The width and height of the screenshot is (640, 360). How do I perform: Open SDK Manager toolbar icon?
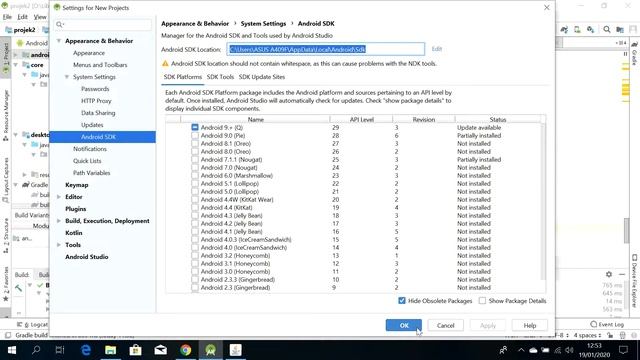pyautogui.click(x=590, y=29)
